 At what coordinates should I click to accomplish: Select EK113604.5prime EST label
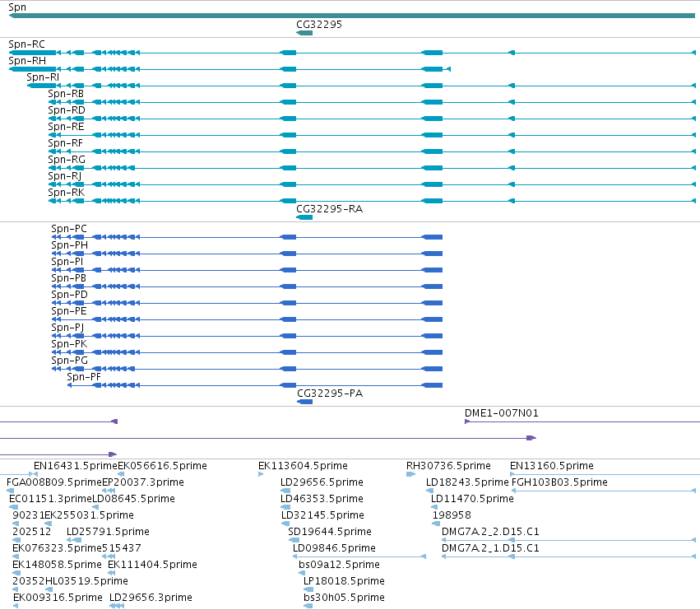303,466
